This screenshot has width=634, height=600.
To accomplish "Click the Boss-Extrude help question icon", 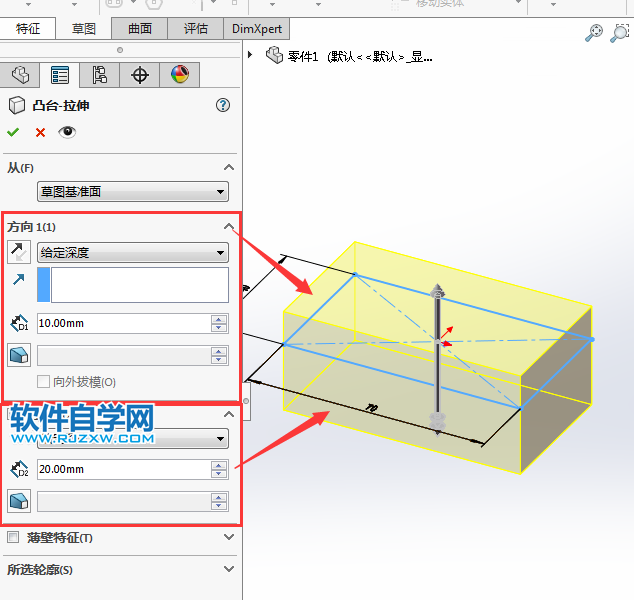I will point(223,106).
